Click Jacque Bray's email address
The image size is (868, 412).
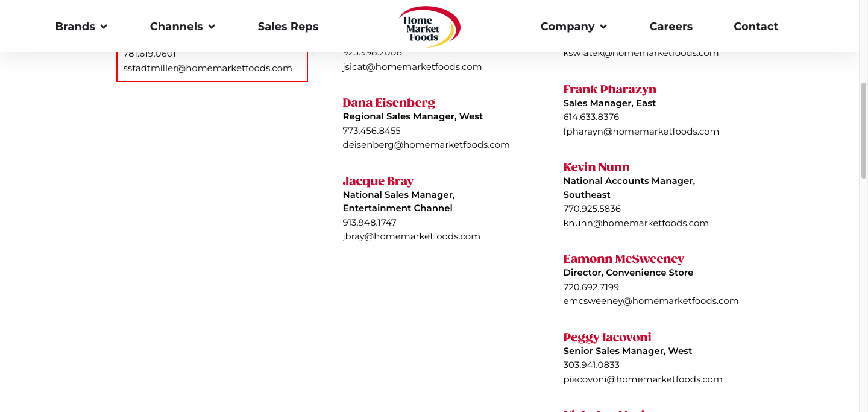click(411, 236)
